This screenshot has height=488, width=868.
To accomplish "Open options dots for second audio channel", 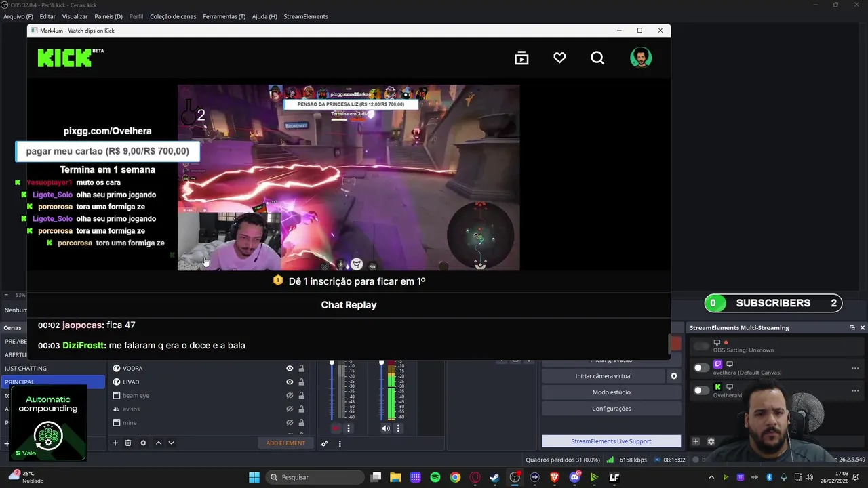I will (x=398, y=428).
